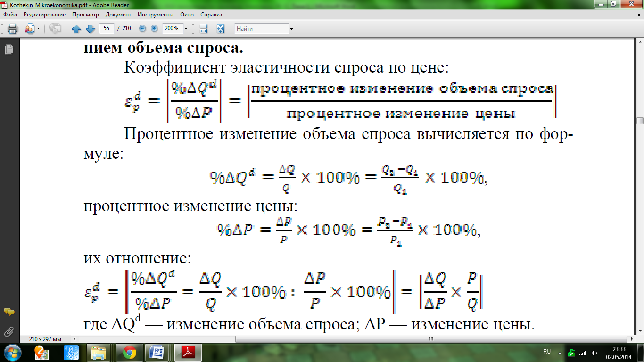Open the Инструменты menu
This screenshot has height=362, width=644.
156,15
